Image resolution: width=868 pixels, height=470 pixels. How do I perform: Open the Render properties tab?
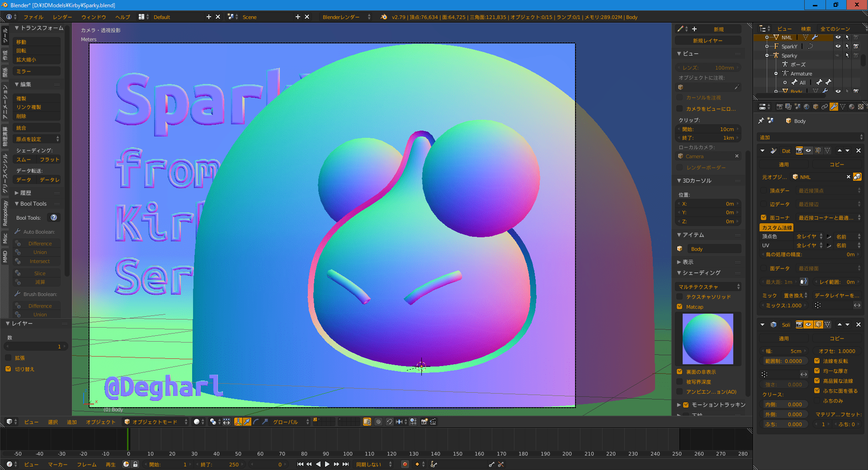(x=779, y=107)
